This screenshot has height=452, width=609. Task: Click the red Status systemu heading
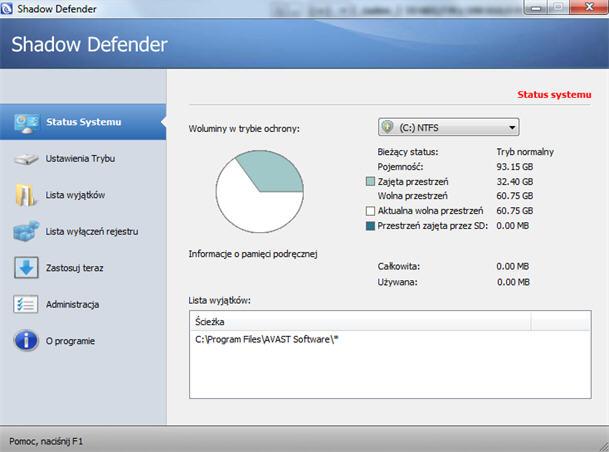tap(554, 95)
